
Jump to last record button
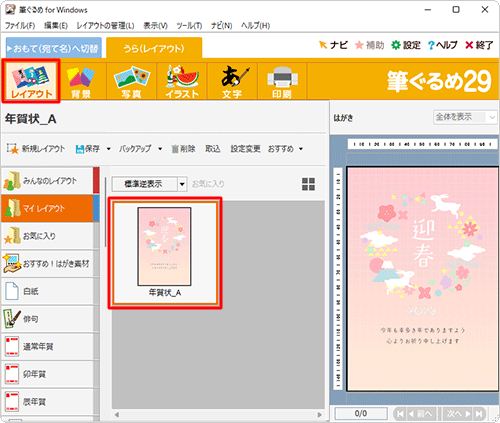pyautogui.click(x=480, y=414)
